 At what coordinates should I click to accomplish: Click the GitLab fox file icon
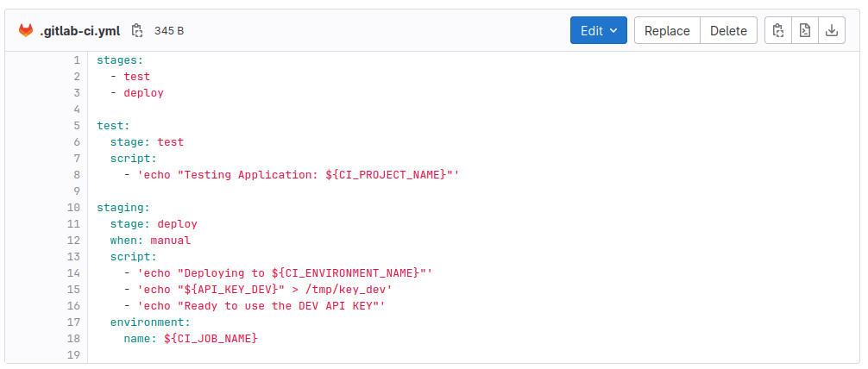coord(26,31)
